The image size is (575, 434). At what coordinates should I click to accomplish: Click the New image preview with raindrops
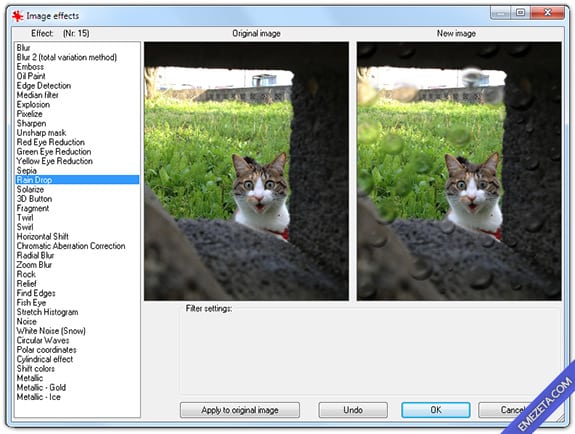pos(459,171)
